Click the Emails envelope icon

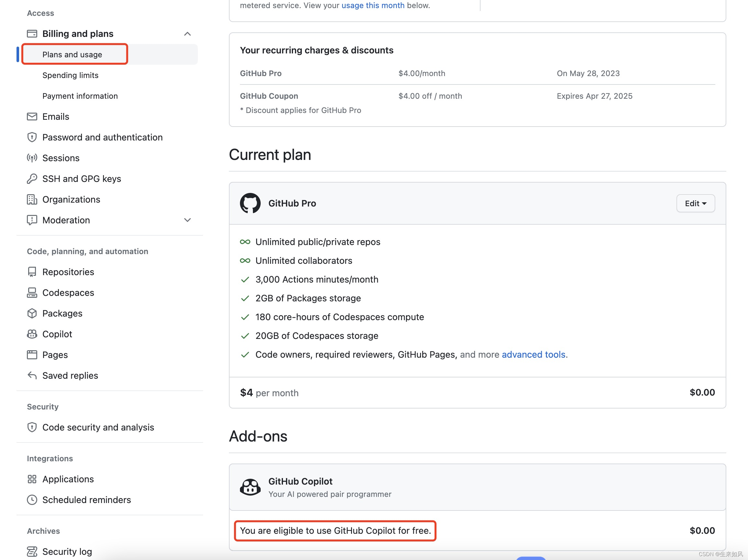click(x=32, y=117)
